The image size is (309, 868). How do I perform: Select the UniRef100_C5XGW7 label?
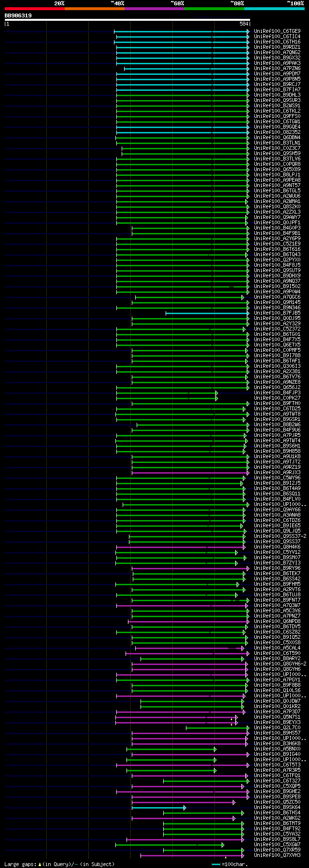pyautogui.click(x=277, y=844)
